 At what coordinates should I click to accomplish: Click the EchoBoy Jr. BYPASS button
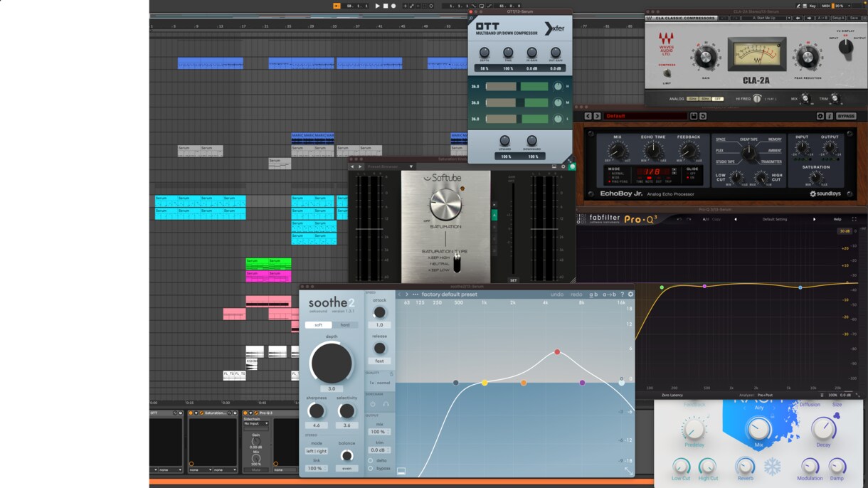[846, 116]
